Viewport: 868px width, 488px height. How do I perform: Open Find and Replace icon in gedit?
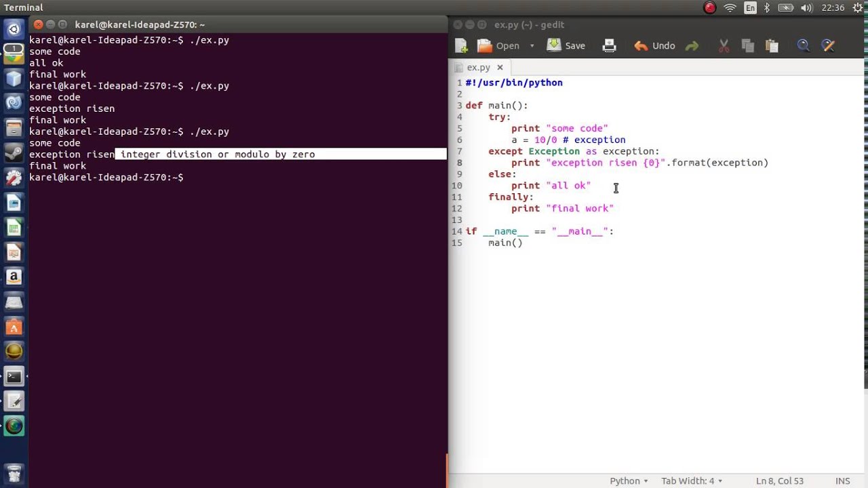tap(827, 45)
